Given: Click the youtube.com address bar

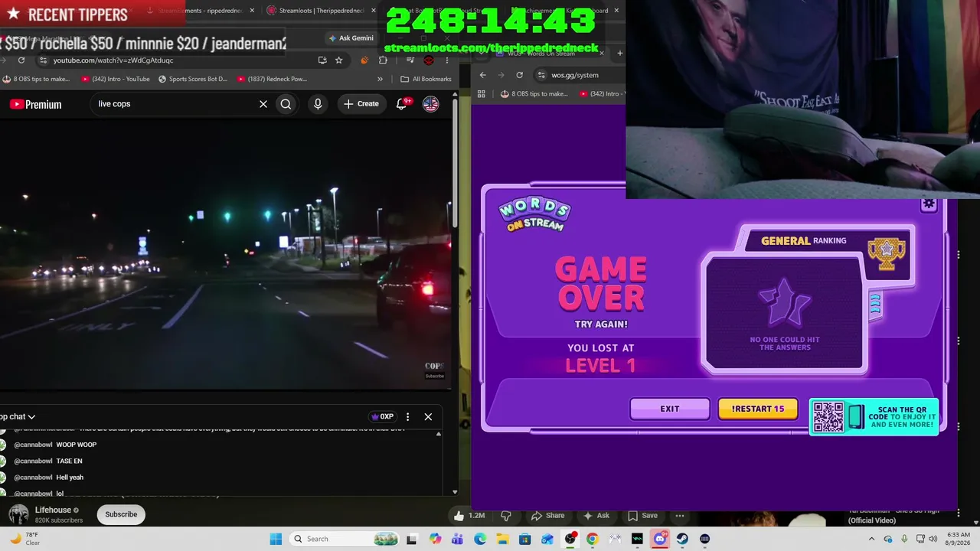Looking at the screenshot, I should tap(184, 60).
